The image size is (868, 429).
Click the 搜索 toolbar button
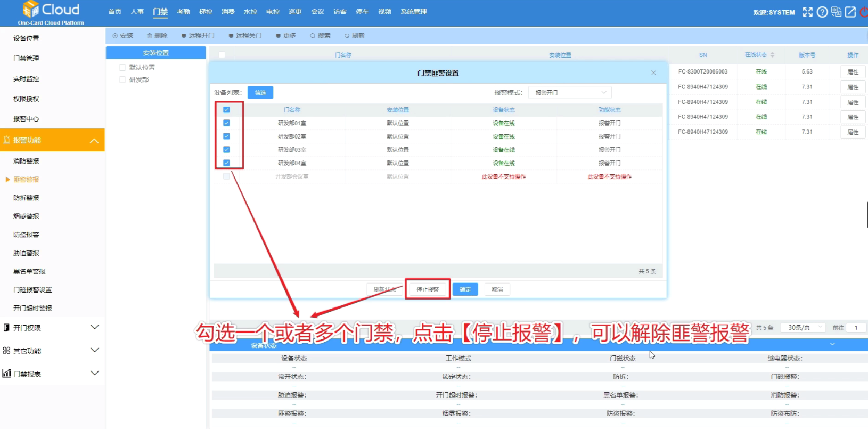pyautogui.click(x=320, y=36)
